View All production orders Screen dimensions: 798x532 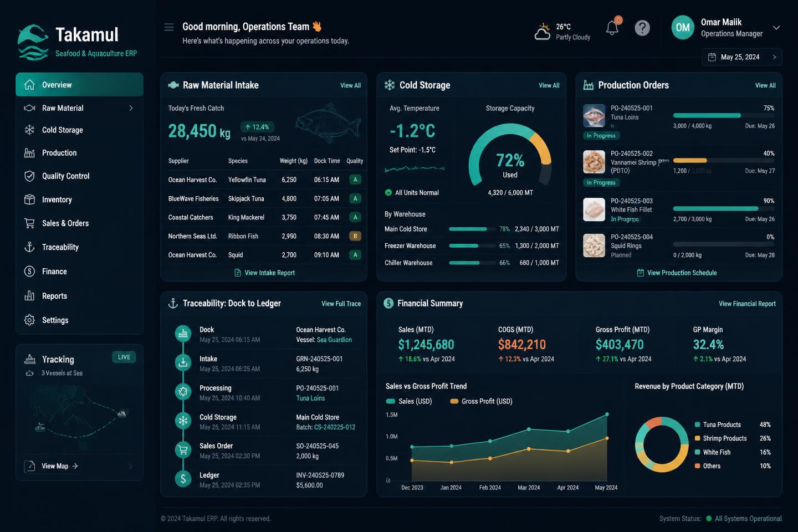[x=765, y=85]
